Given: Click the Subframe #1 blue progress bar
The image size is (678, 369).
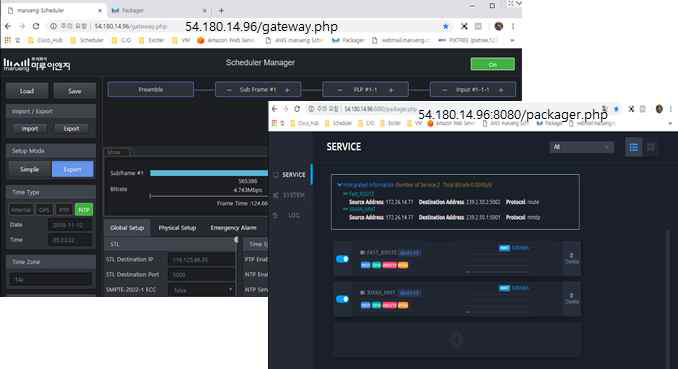Looking at the screenshot, I should coord(209,173).
